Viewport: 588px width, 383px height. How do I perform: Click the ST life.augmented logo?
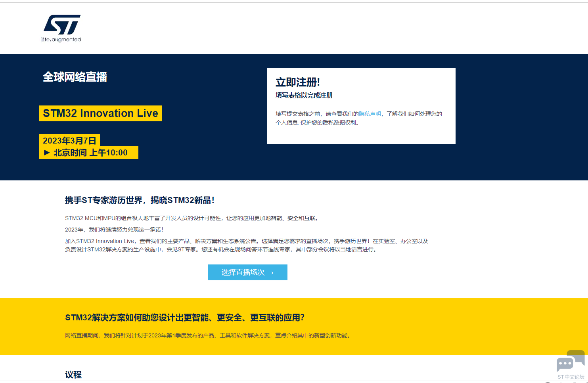[61, 28]
